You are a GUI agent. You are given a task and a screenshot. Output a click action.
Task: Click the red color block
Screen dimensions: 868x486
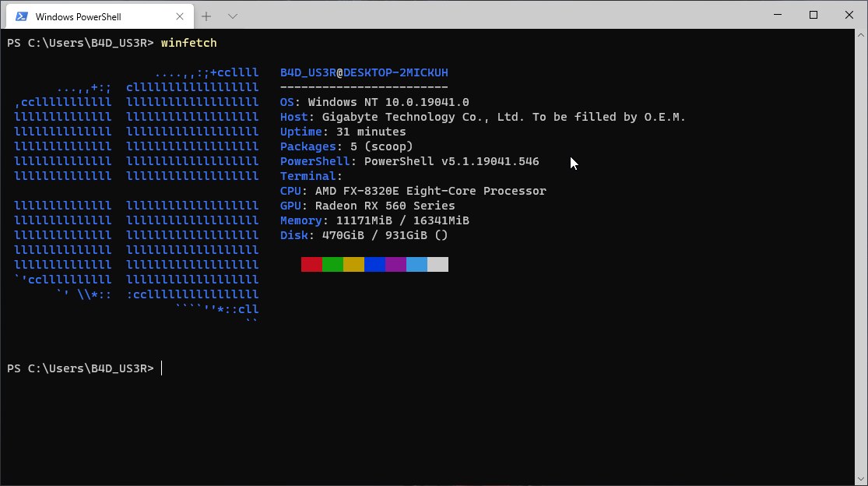pos(311,265)
